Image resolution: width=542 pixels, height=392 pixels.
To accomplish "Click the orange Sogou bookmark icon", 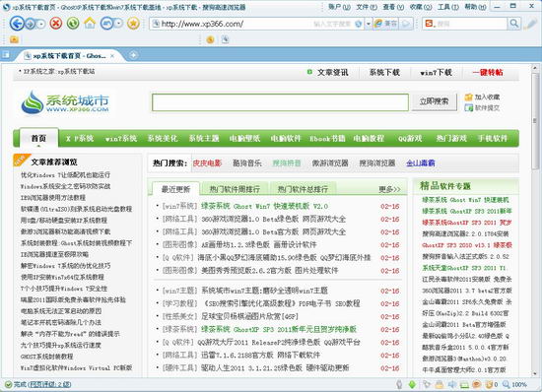I will tap(210, 39).
